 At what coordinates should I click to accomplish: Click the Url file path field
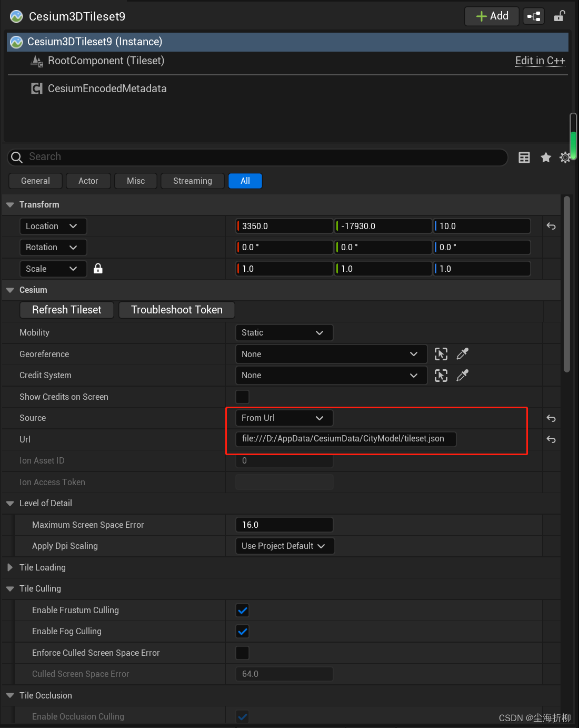click(x=346, y=439)
